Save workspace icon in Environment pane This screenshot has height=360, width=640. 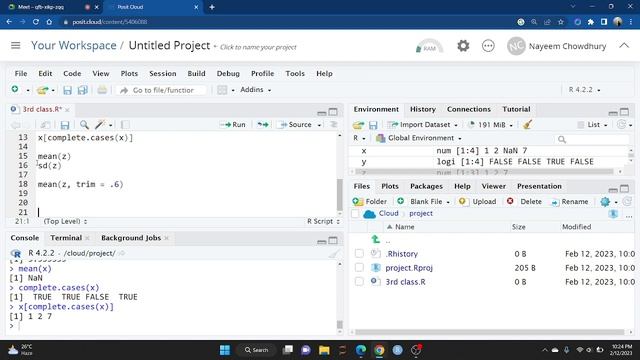[373, 125]
